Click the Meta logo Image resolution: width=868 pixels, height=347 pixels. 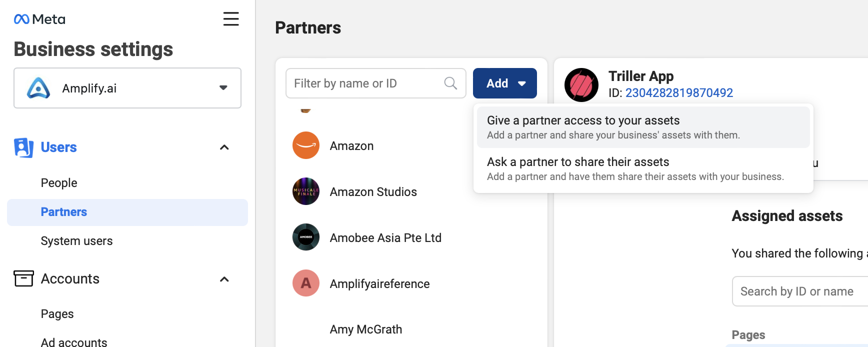[x=39, y=19]
